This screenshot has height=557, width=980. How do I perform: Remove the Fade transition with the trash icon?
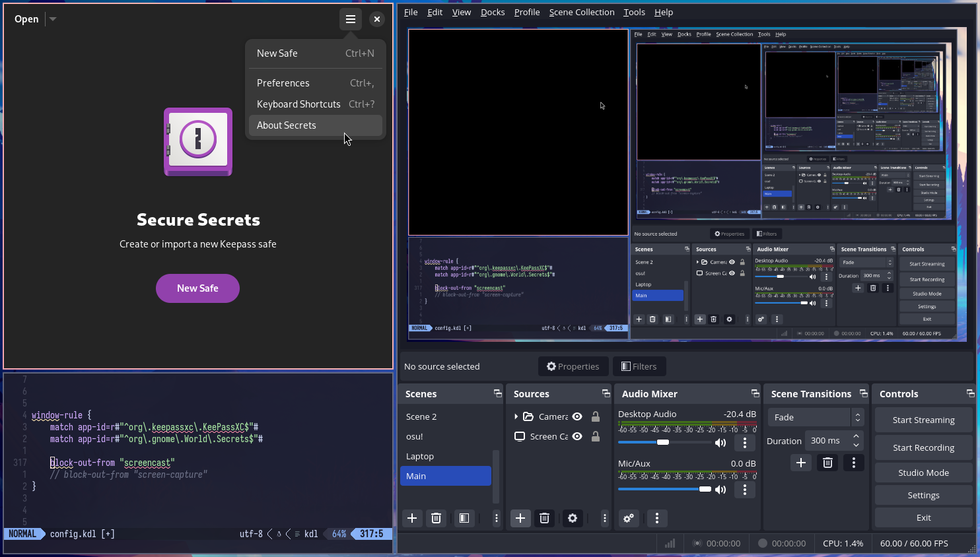pyautogui.click(x=827, y=463)
